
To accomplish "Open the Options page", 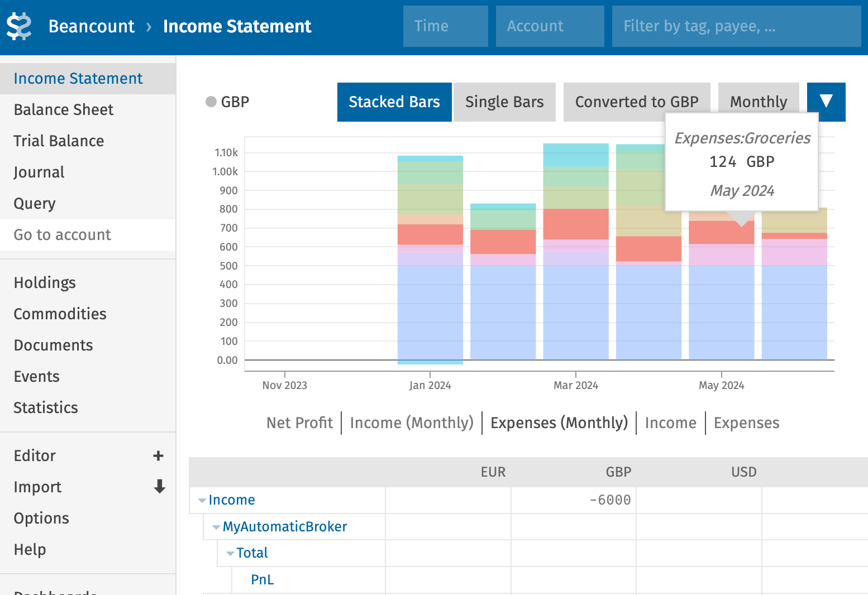I will point(88,519).
